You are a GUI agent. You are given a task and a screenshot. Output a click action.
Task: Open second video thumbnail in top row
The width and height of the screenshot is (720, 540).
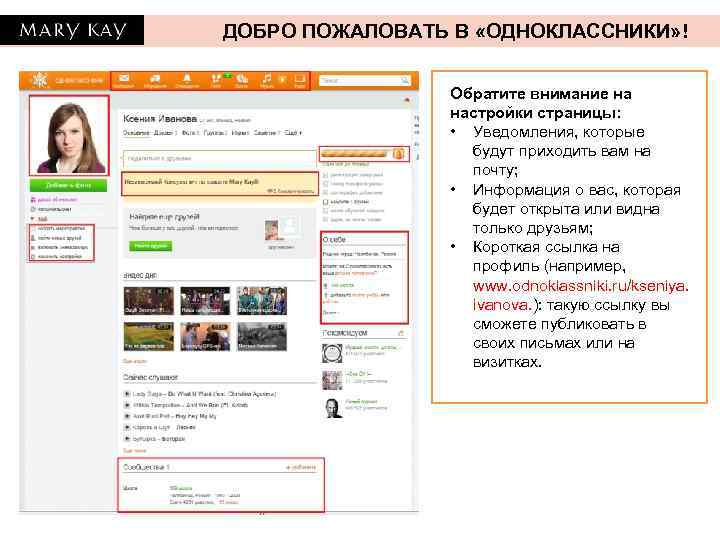click(x=205, y=301)
